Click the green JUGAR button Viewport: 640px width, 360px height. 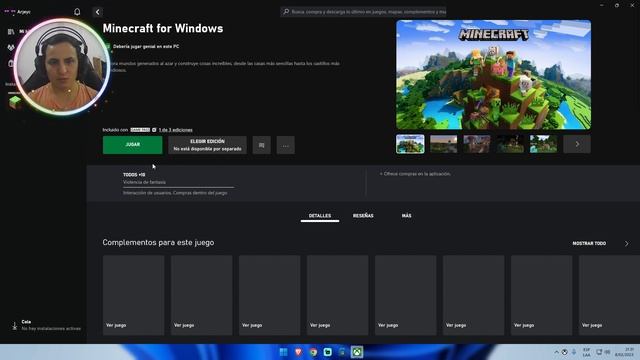(133, 145)
